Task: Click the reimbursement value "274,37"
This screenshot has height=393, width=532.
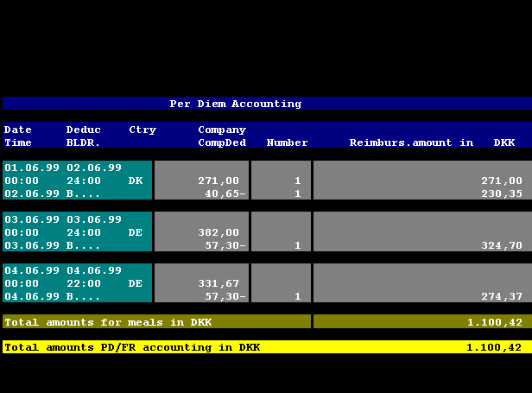Action: (502, 296)
